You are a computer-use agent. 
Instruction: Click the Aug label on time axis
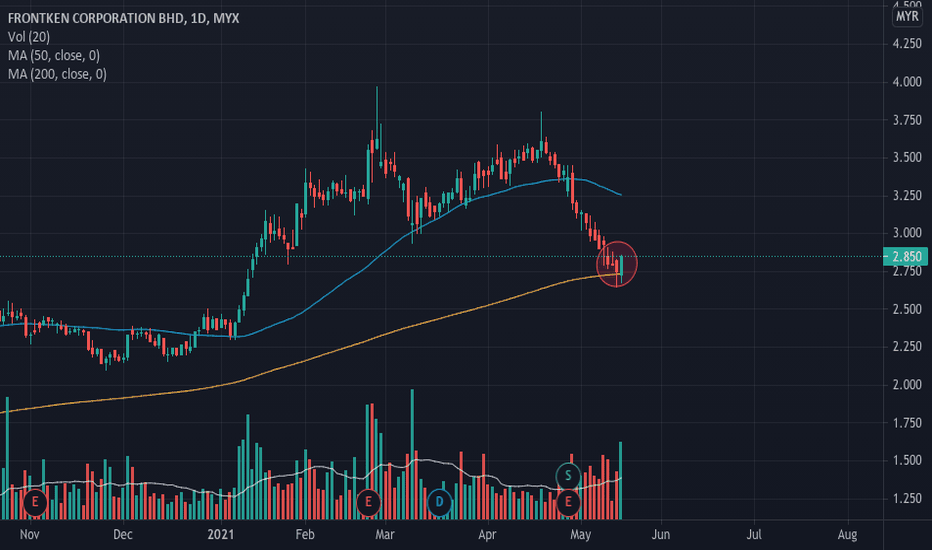(x=848, y=535)
